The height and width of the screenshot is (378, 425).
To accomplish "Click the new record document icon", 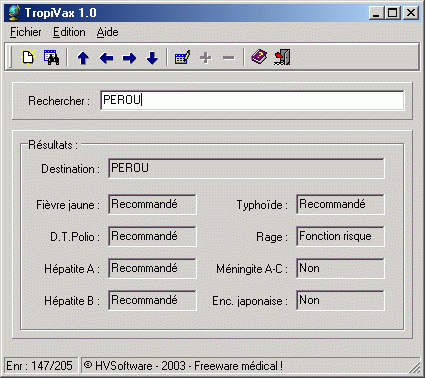I will point(28,57).
